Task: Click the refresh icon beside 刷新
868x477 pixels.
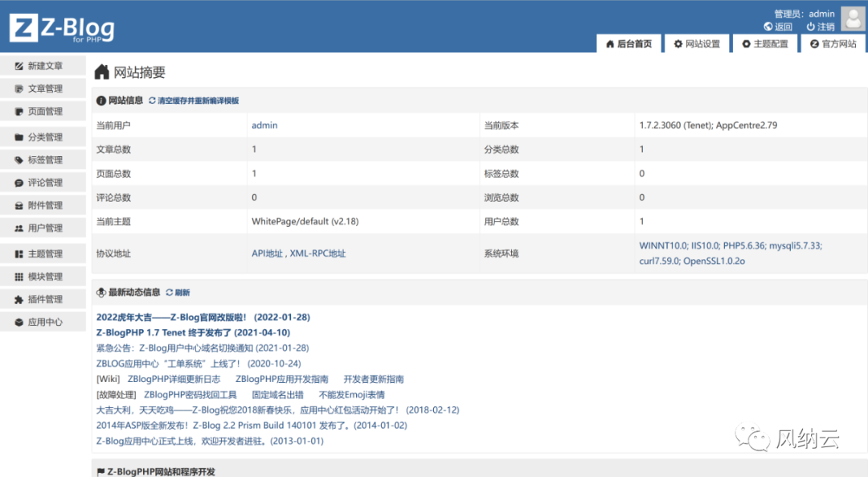Action: point(170,292)
